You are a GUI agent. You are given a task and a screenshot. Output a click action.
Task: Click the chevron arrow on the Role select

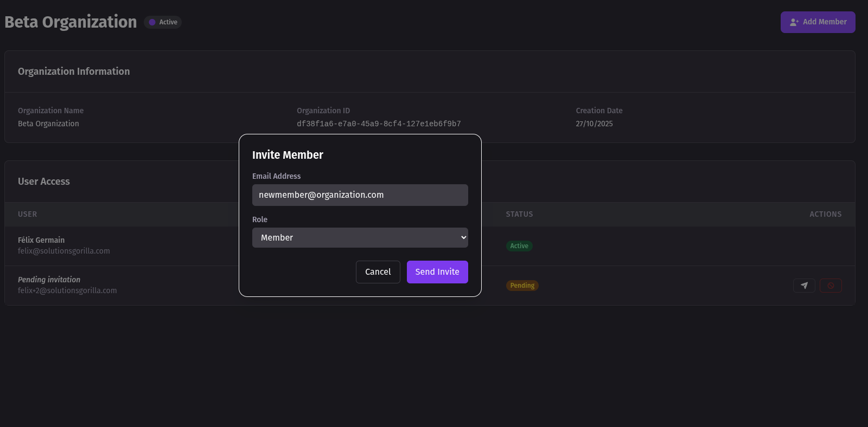[x=463, y=238]
